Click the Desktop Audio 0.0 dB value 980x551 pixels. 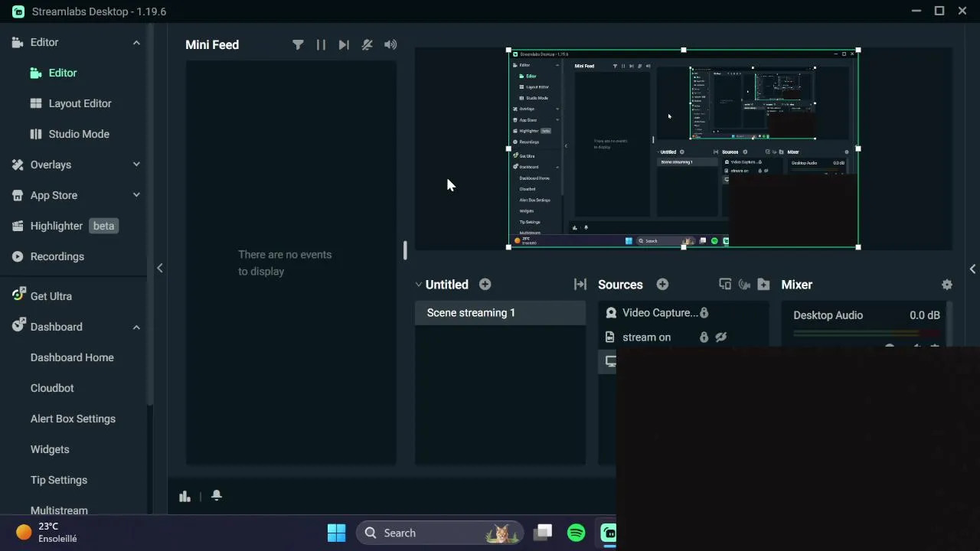pyautogui.click(x=924, y=315)
